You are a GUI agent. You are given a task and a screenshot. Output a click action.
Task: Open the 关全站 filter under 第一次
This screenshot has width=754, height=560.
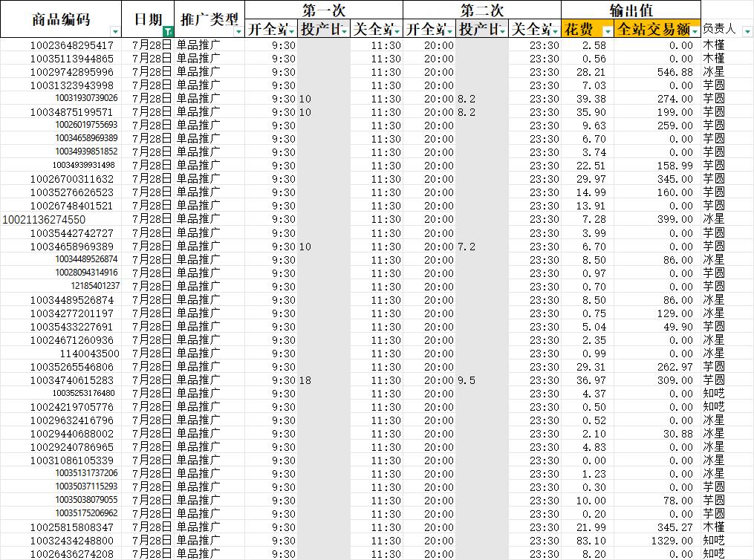pos(397,32)
